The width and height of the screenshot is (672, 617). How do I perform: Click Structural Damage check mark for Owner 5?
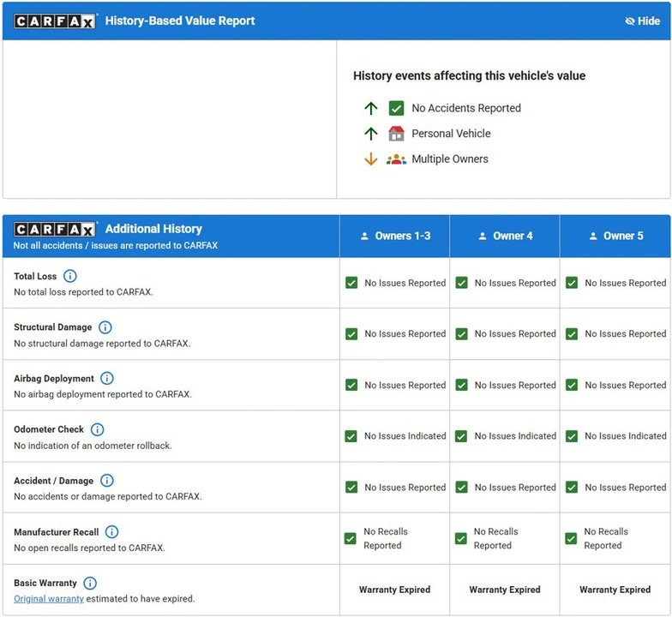pos(572,334)
